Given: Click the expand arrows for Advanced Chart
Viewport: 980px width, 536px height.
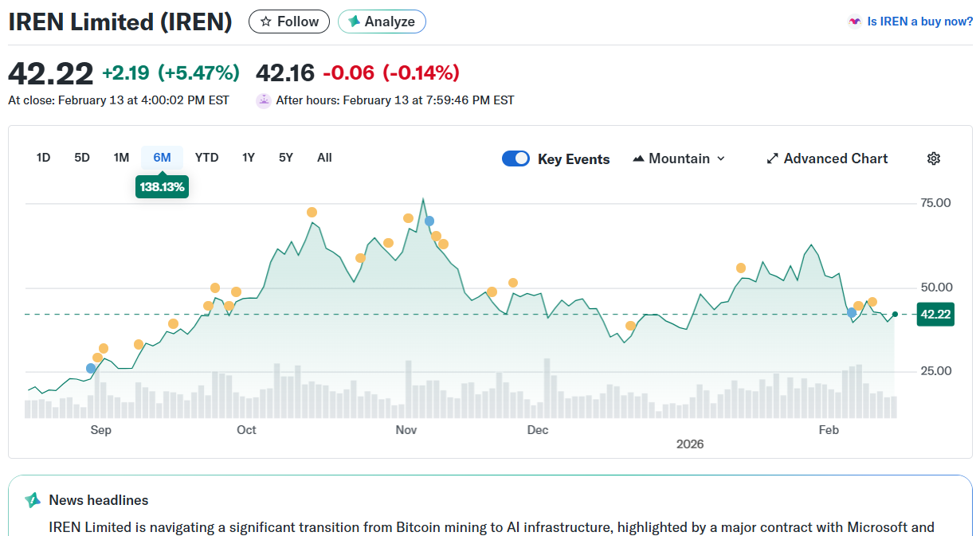Looking at the screenshot, I should (772, 158).
